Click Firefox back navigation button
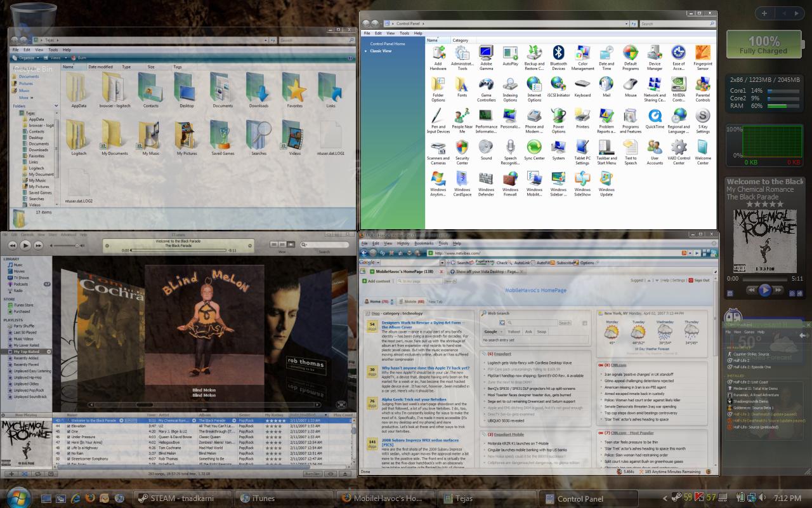 (x=364, y=253)
